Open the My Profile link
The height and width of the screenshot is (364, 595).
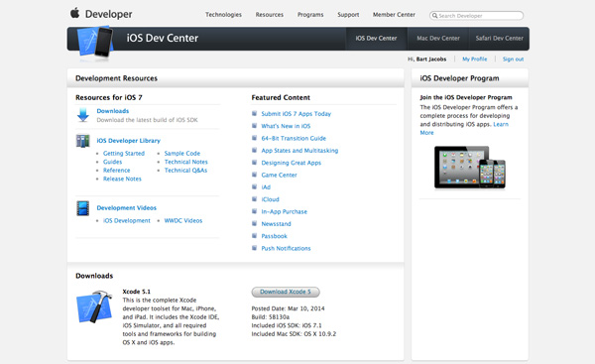coord(474,60)
